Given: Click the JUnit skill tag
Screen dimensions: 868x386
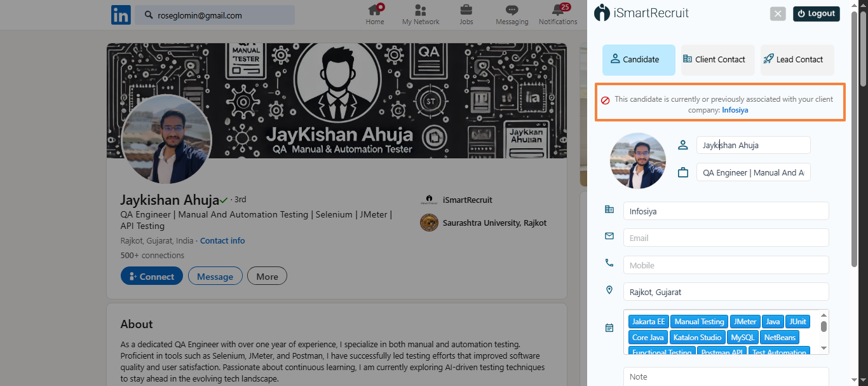Looking at the screenshot, I should (797, 322).
